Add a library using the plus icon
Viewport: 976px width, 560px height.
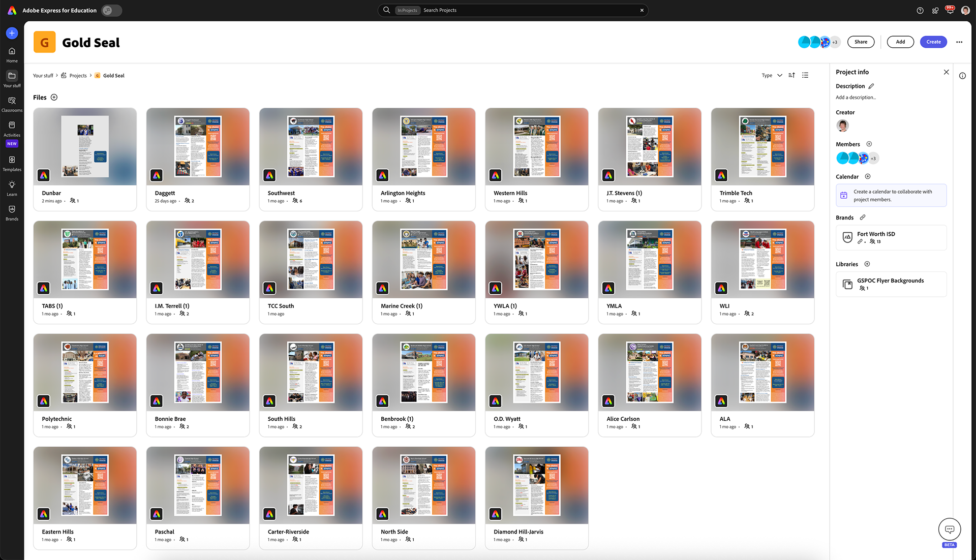(x=867, y=264)
